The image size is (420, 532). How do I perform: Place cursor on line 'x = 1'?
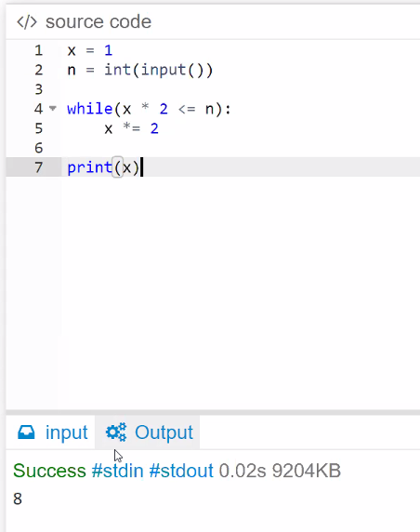coord(90,50)
